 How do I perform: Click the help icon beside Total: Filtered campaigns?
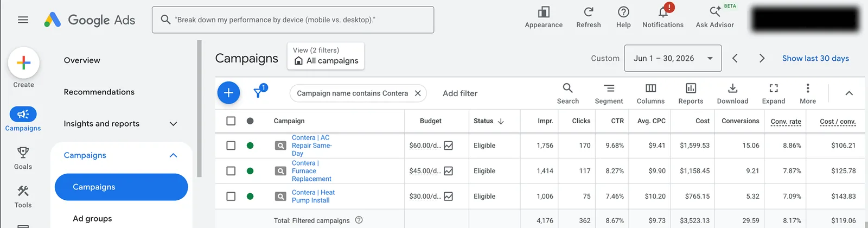[359, 220]
